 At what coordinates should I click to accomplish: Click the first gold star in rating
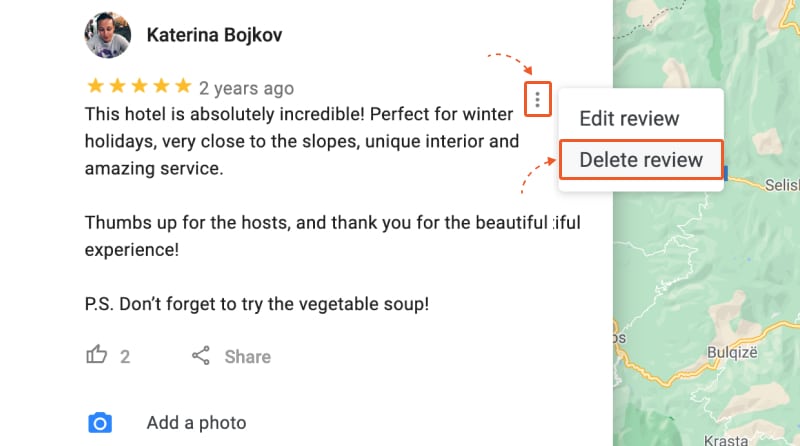[x=95, y=87]
